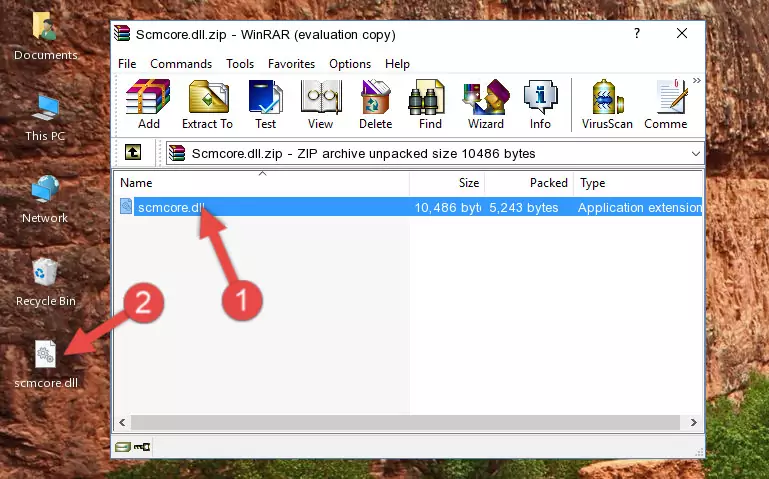Screen dimensions: 769x479
Task: Open the Help menu
Action: 397,64
